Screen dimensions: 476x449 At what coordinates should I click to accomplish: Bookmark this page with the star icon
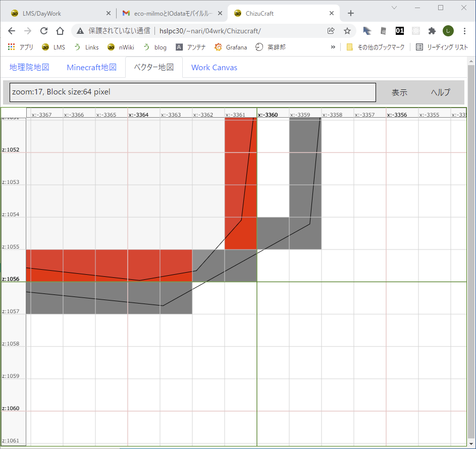[347, 31]
